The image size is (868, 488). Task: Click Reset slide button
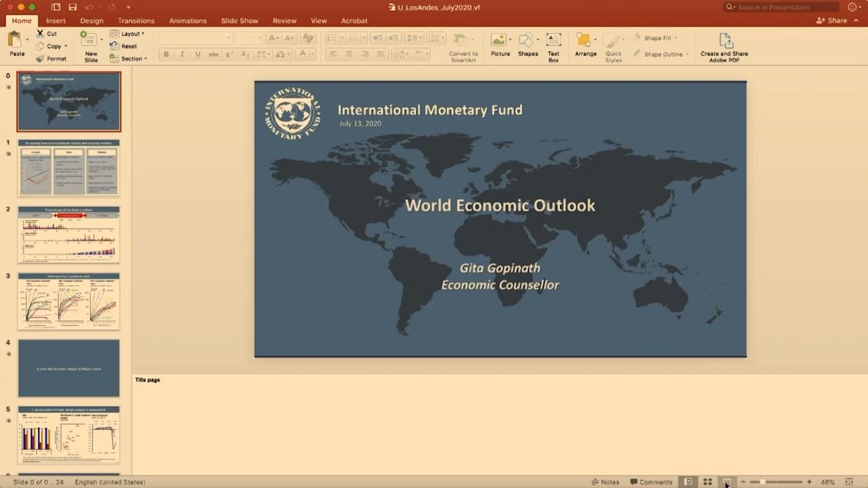[124, 46]
